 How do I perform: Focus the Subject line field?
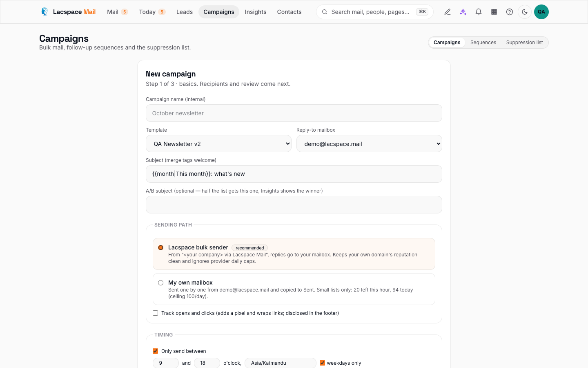pyautogui.click(x=294, y=174)
